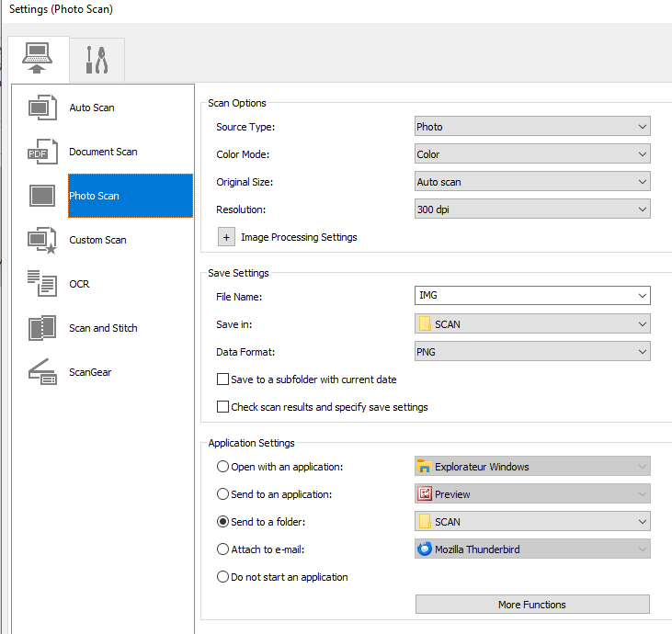Viewport: 672px width, 634px height.
Task: Open the ScanGear icon
Action: click(42, 372)
